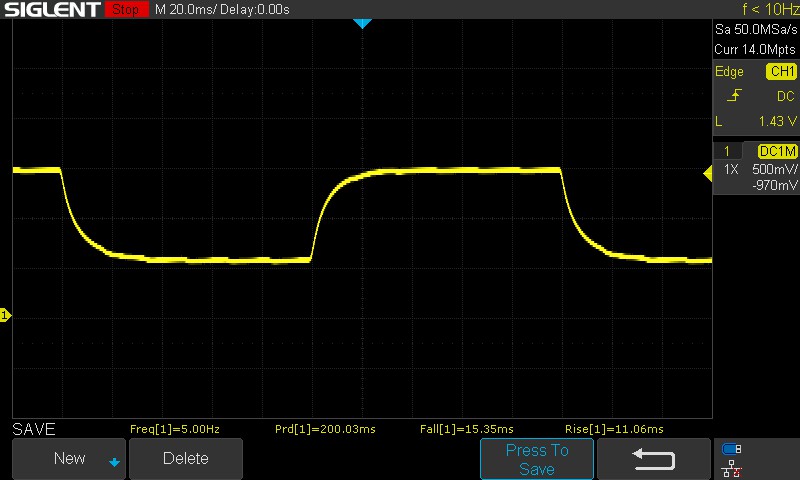Click the M 20.0ms/ timebase readout

point(185,10)
